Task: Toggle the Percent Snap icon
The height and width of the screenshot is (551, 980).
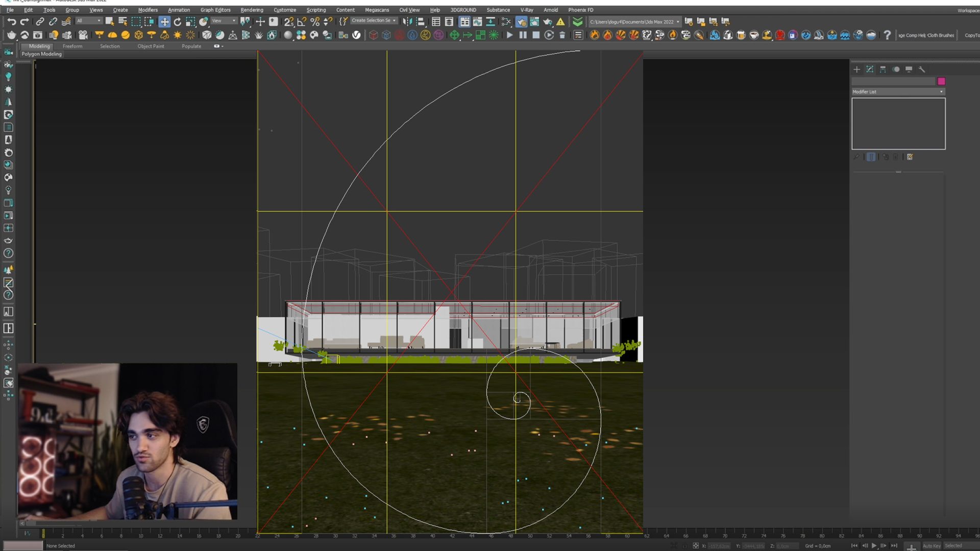Action: coord(315,21)
